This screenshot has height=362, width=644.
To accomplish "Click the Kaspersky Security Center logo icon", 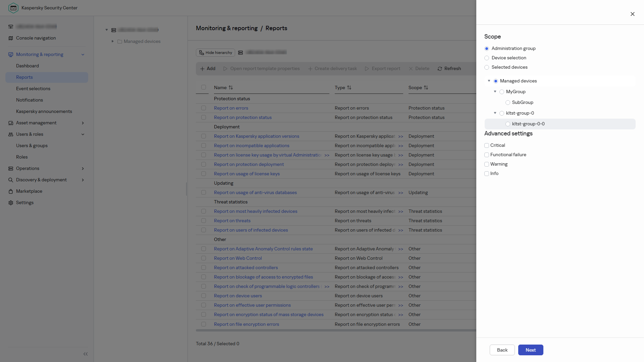I will [x=13, y=8].
